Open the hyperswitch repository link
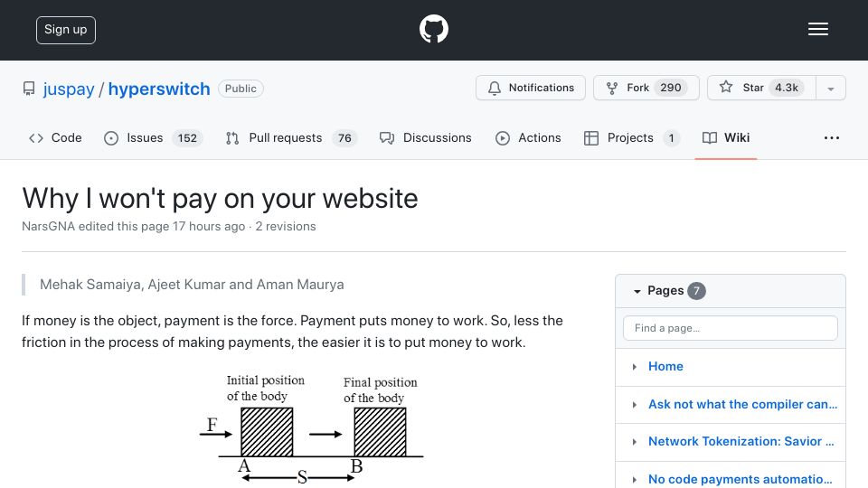868x488 pixels. 159,89
